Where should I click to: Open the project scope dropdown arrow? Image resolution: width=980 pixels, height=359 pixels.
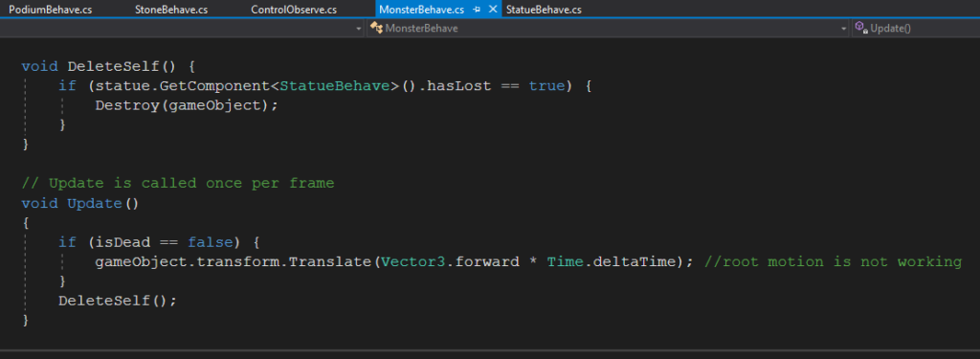coord(358,28)
